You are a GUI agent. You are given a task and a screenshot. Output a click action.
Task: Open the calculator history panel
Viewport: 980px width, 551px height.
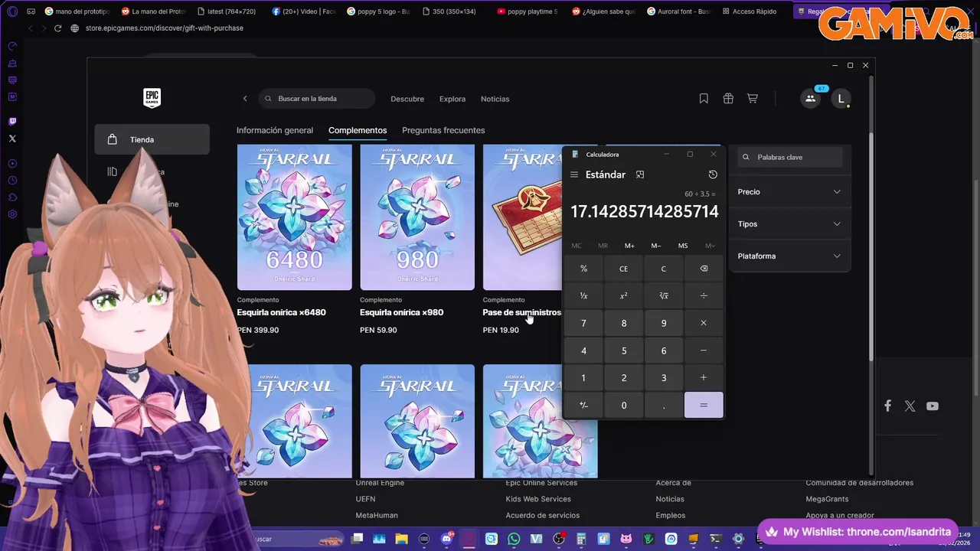coord(713,174)
